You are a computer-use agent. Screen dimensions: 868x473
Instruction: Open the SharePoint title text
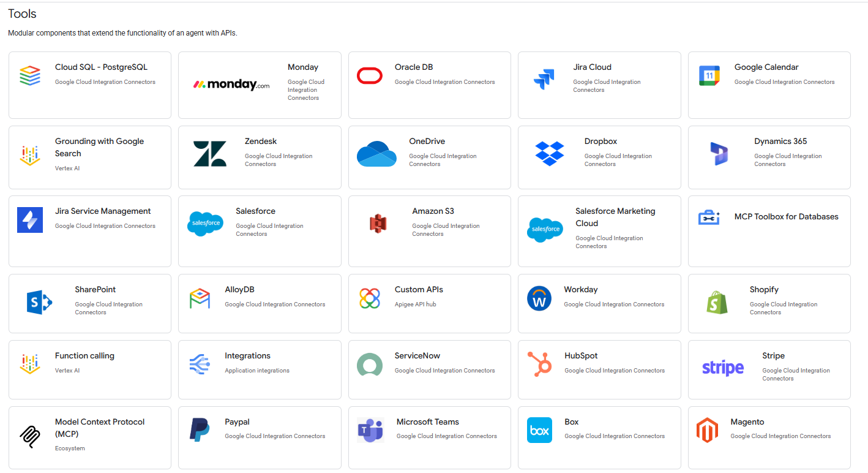pyautogui.click(x=95, y=290)
